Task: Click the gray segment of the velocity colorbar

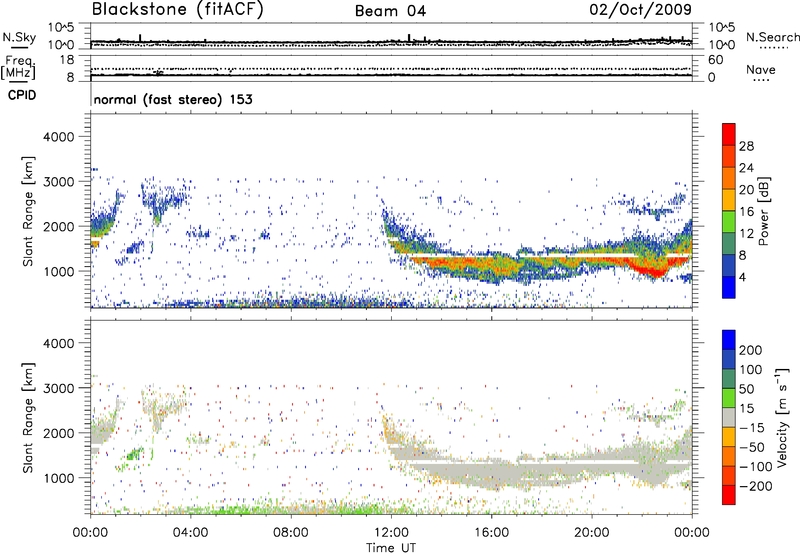Action: [x=729, y=417]
